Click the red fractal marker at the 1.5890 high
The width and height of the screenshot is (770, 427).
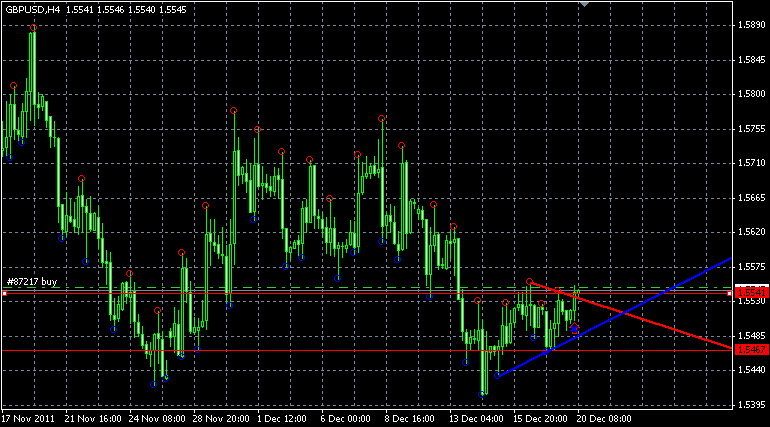point(33,28)
